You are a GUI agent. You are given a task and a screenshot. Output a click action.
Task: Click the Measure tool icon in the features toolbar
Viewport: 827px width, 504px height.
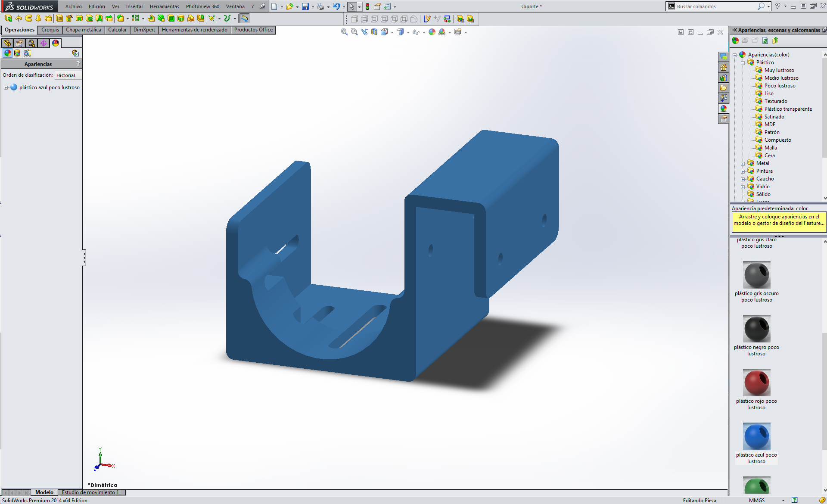(x=244, y=18)
